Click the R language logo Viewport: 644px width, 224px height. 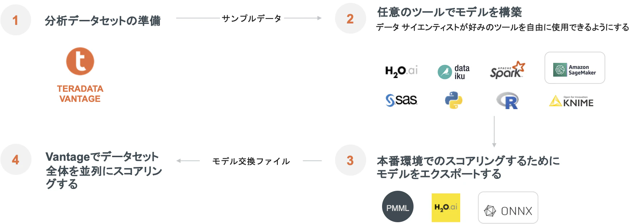coord(507,100)
